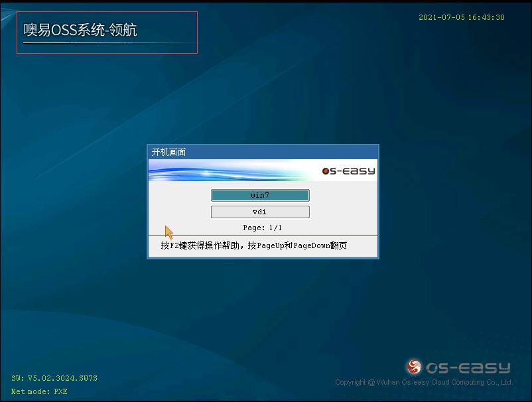The image size is (532, 402).
Task: Click the 16:43:30 clock time
Action: (x=486, y=17)
